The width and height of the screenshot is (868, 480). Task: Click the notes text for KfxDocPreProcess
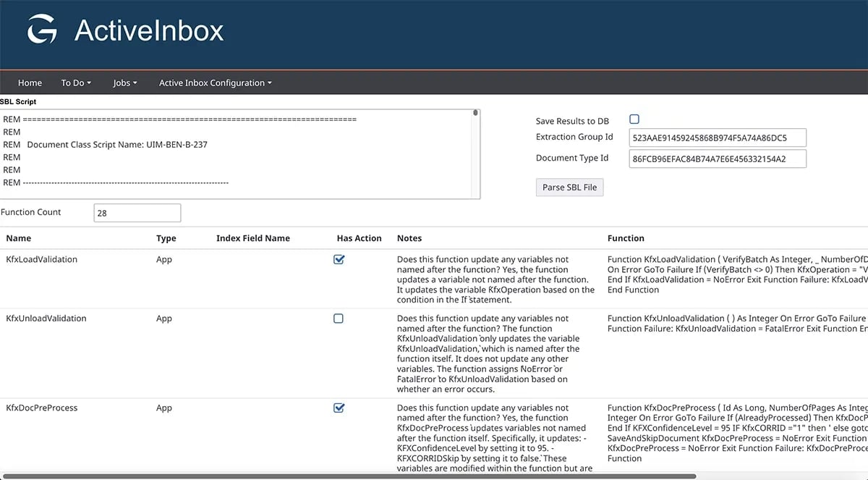click(x=493, y=438)
